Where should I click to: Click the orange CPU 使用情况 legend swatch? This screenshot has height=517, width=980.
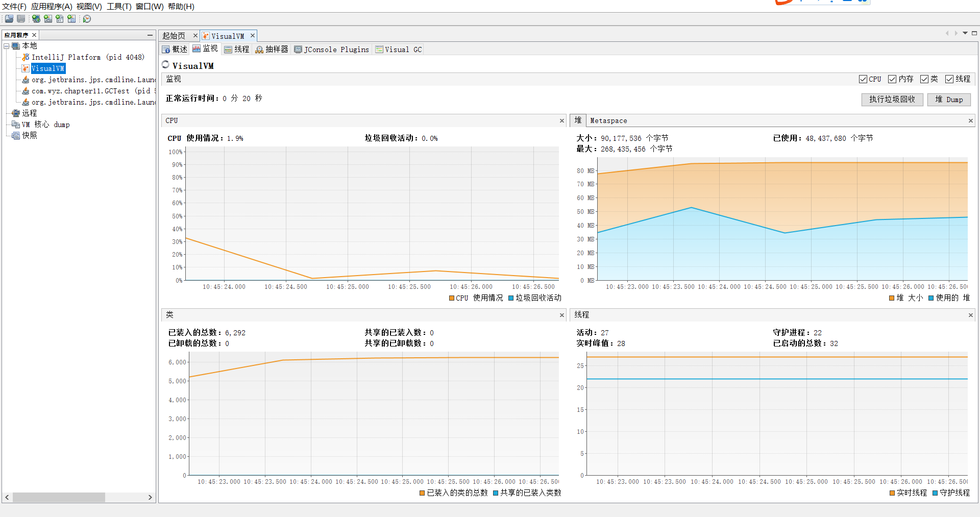(x=452, y=298)
